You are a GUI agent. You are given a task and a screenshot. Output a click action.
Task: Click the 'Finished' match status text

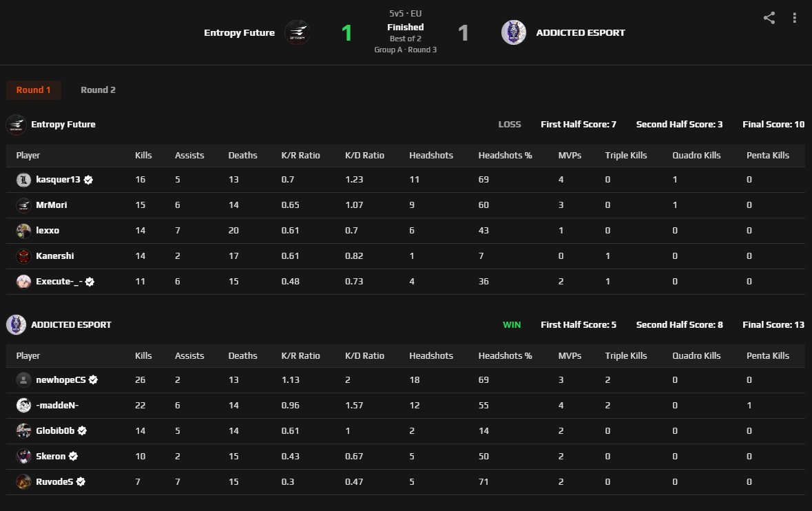coord(406,27)
